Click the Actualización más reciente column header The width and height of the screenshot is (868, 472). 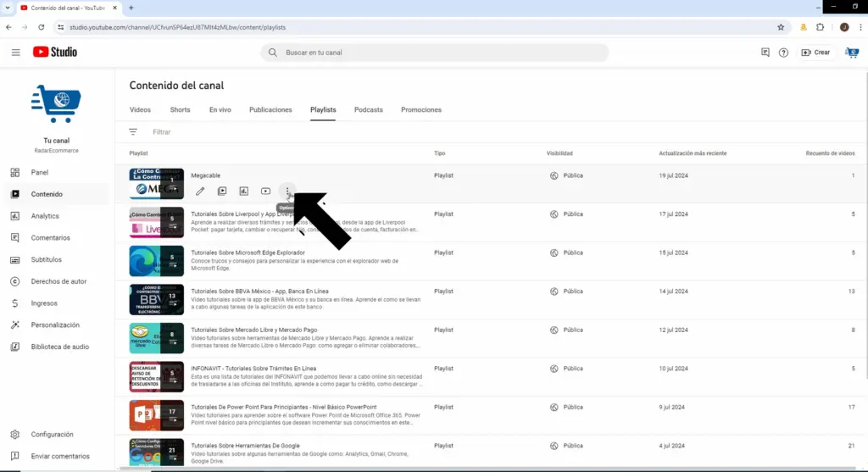[x=693, y=153]
